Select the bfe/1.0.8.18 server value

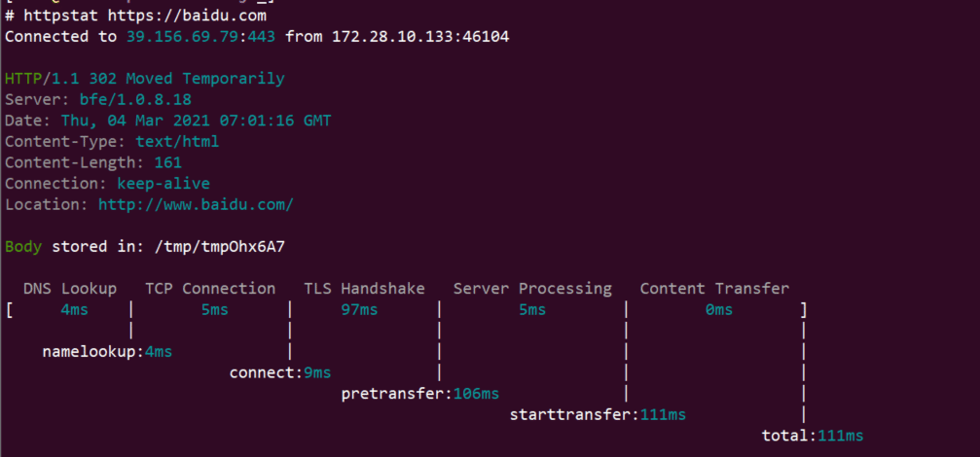pos(135,100)
